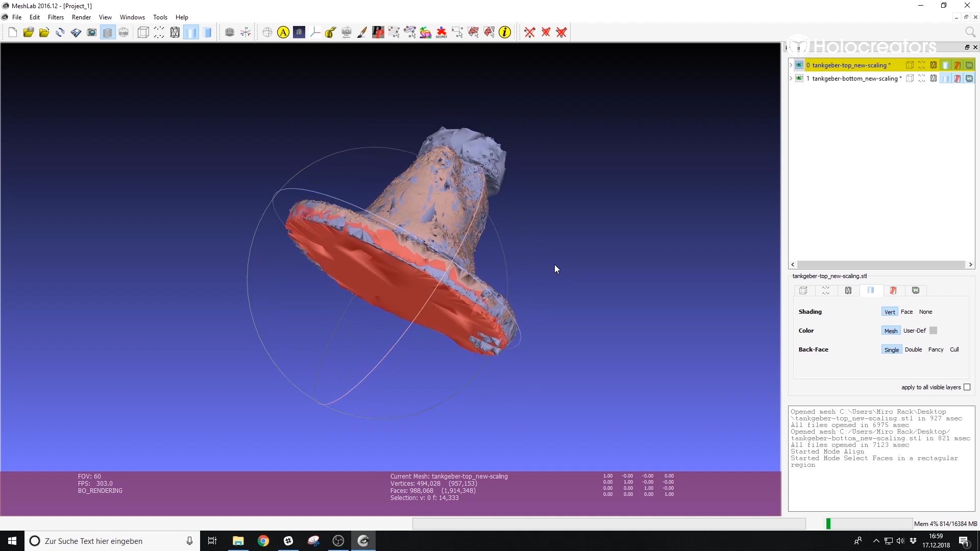Viewport: 980px width, 551px height.
Task: Open the Filters menu
Action: (56, 17)
